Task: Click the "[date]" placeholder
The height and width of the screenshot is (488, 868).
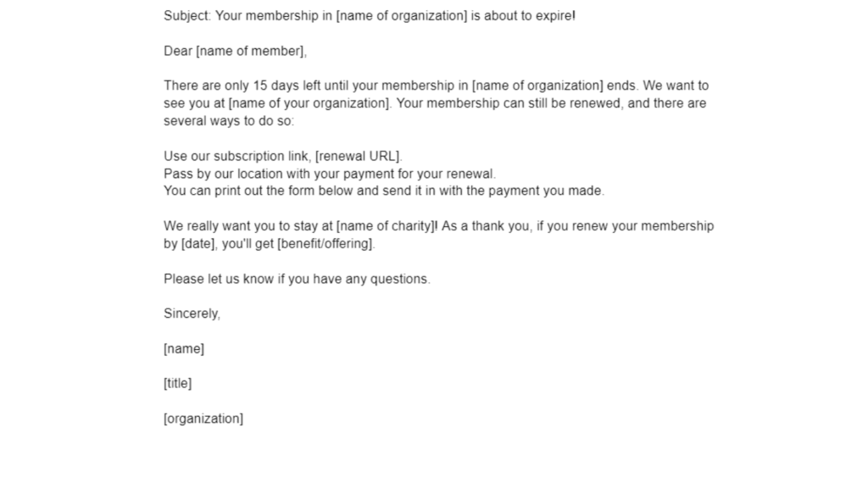Action: point(198,244)
